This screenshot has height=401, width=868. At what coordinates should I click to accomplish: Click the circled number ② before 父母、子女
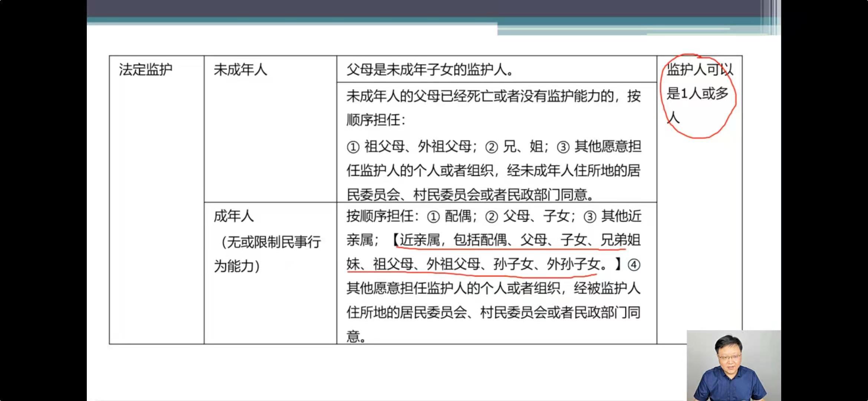491,216
